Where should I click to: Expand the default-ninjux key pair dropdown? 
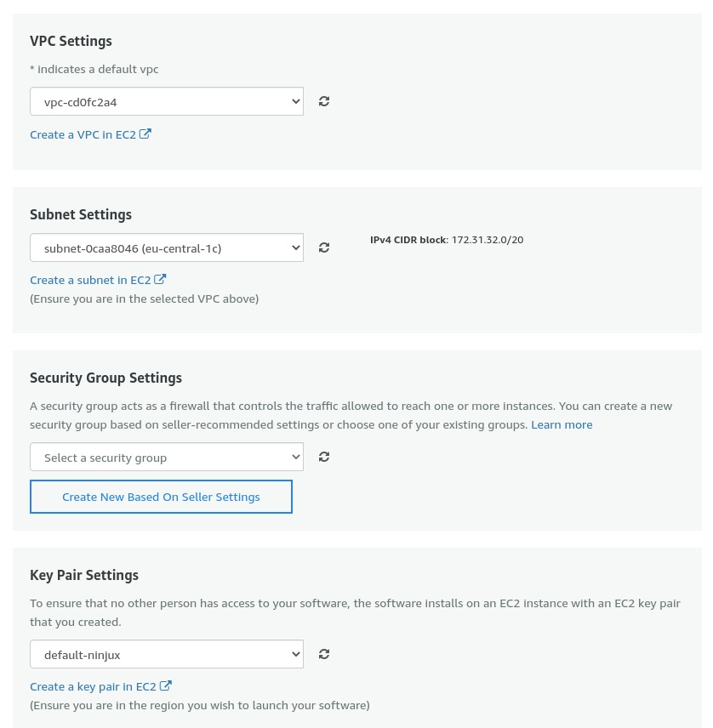[x=167, y=655]
